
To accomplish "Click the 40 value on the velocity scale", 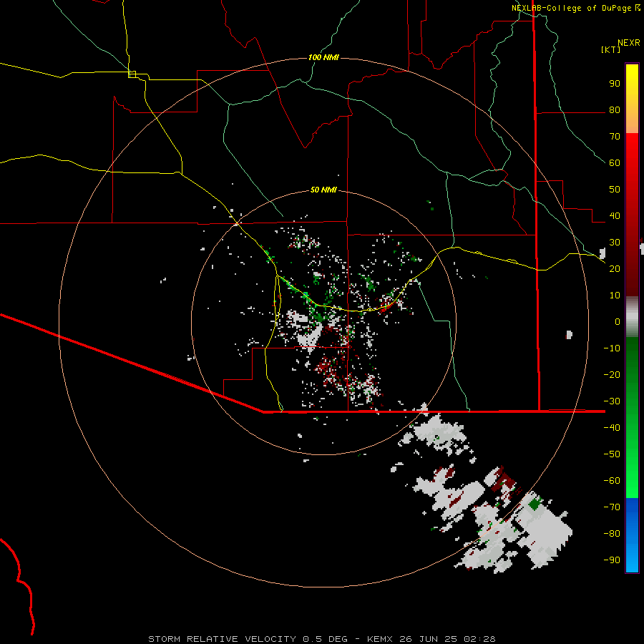I will pyautogui.click(x=615, y=216).
